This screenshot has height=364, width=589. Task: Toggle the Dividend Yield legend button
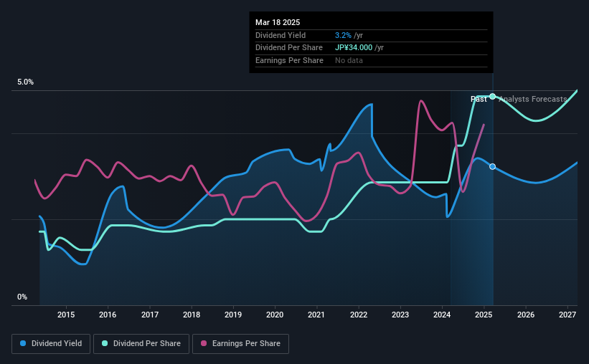pos(51,344)
